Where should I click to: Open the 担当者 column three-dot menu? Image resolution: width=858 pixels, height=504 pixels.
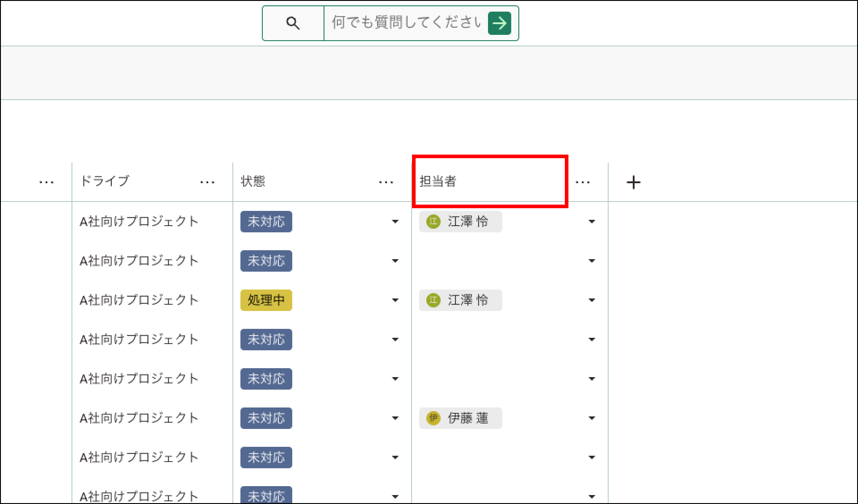583,182
